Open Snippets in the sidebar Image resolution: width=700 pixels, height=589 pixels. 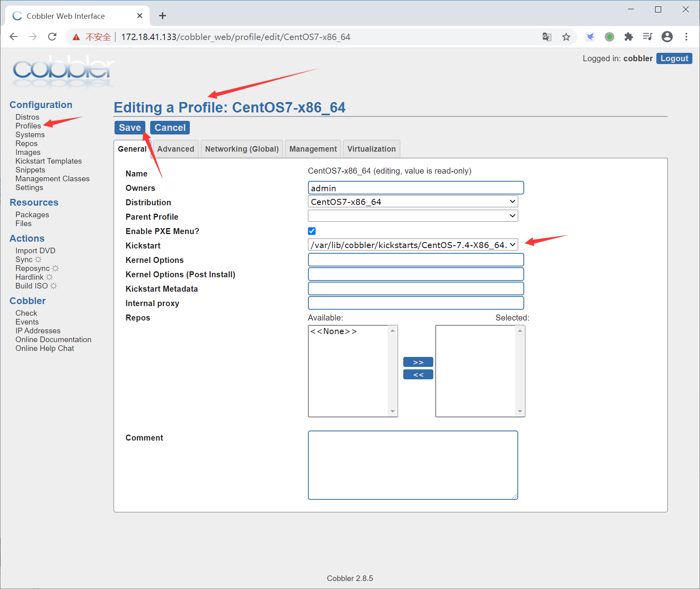[30, 170]
